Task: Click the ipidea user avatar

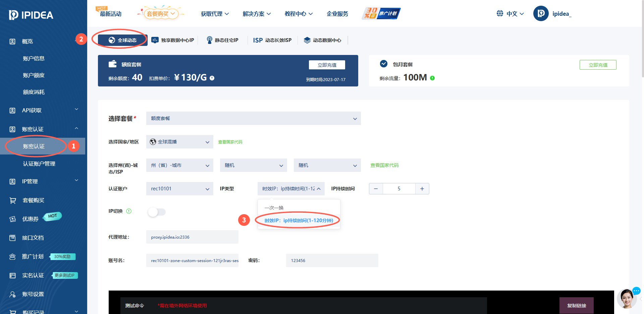Action: tap(541, 13)
